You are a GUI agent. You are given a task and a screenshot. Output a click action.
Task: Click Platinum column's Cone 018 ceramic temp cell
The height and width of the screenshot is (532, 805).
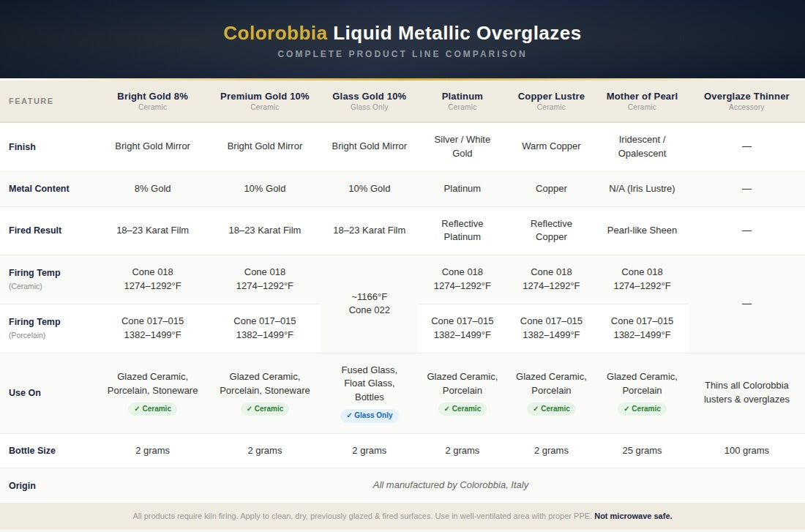(x=462, y=279)
